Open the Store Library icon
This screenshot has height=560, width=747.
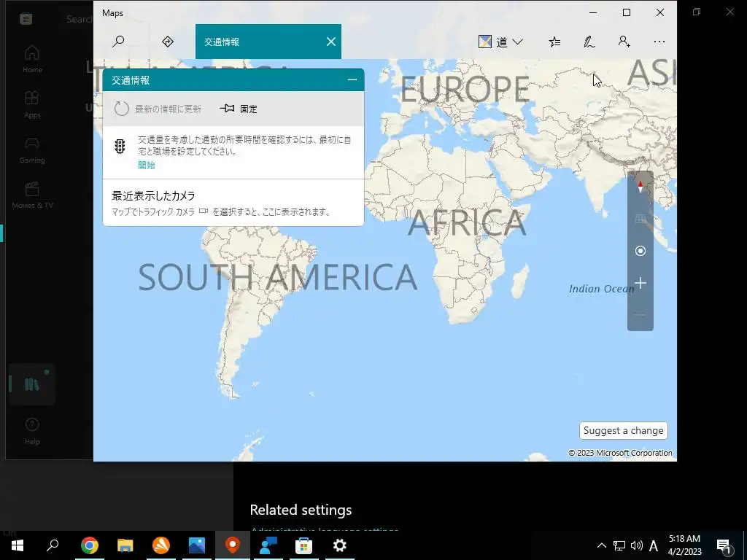point(32,384)
